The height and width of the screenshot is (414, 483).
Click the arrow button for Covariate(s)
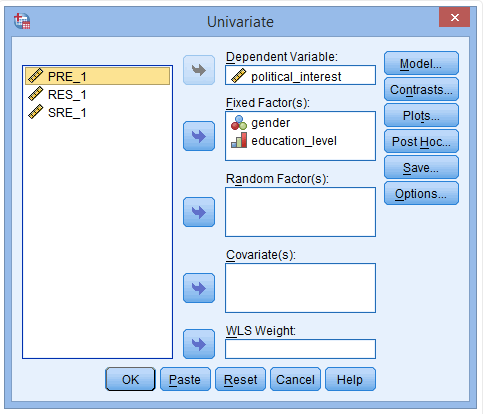[199, 288]
